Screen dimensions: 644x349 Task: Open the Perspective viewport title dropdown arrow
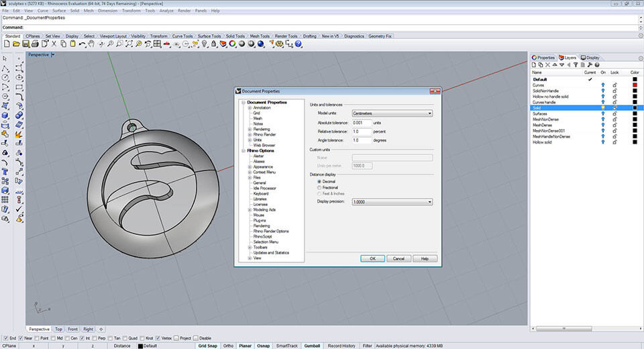tap(53, 54)
